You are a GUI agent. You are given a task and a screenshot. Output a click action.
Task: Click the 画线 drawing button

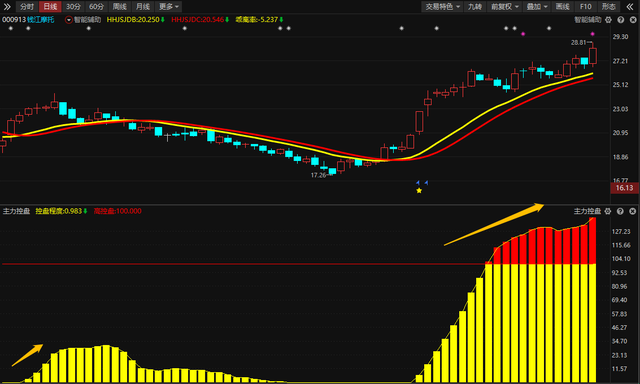[x=562, y=7]
